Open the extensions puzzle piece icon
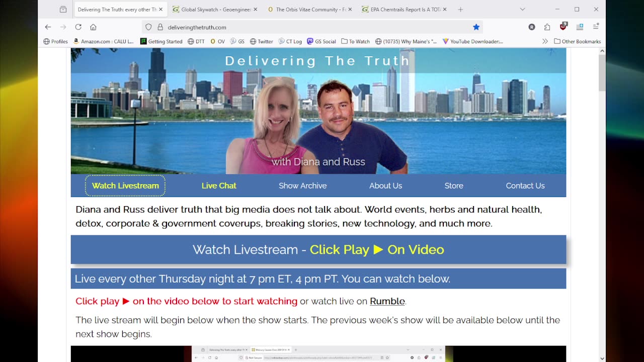This screenshot has height=362, width=644. pos(547,27)
